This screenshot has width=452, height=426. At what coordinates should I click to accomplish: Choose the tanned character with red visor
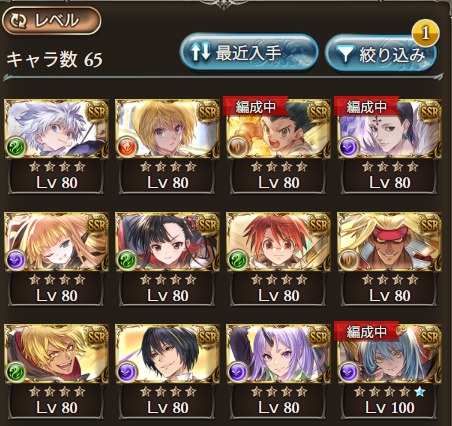tap(389, 259)
